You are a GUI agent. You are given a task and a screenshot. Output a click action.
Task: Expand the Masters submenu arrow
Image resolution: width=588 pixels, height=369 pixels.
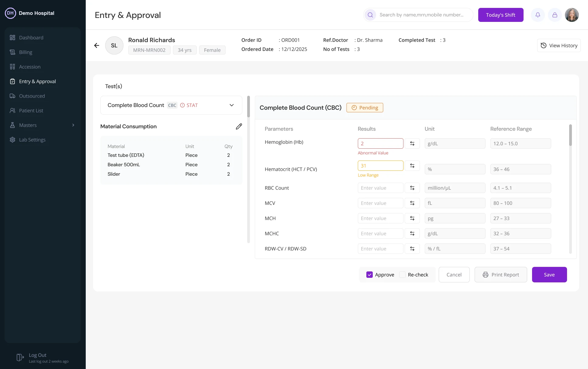tap(73, 125)
